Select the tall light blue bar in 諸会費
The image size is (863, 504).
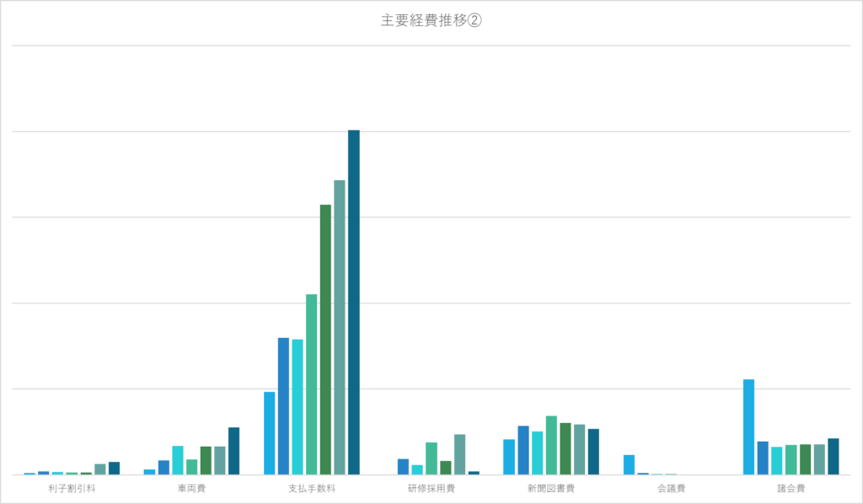coord(748,427)
